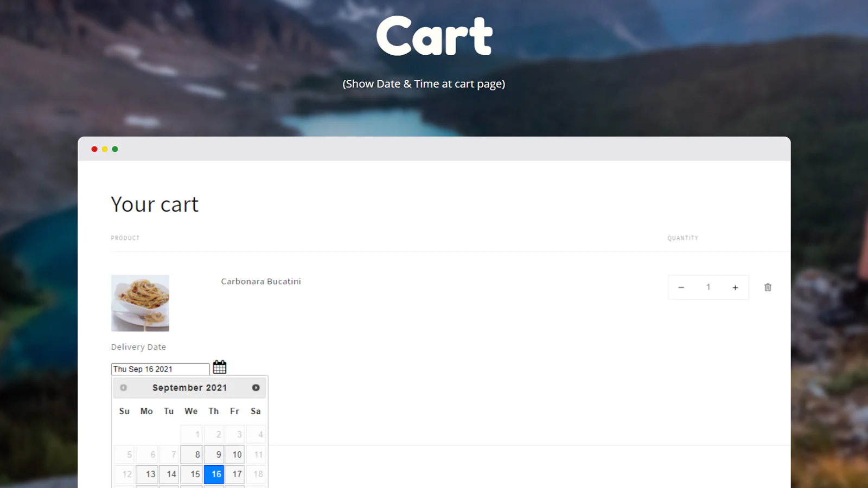The height and width of the screenshot is (488, 868).
Task: Click the red window dot
Action: click(94, 149)
